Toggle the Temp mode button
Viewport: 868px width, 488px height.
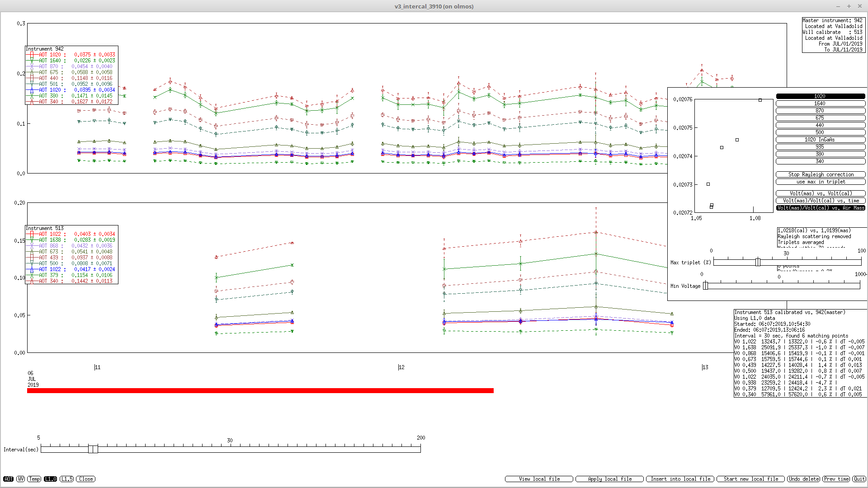34,479
